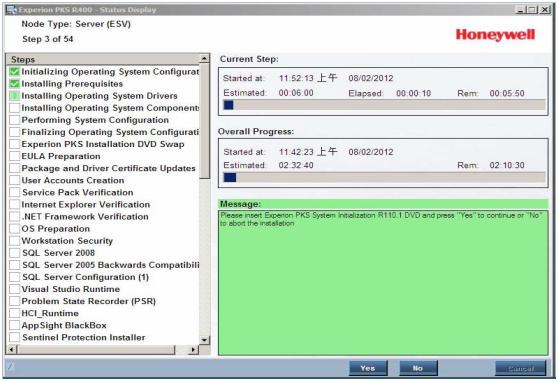Click the No button to abort installation
The image size is (558, 381).
click(x=418, y=368)
